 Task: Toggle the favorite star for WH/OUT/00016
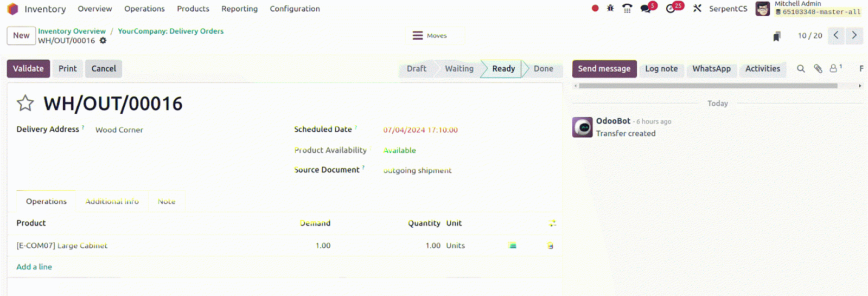click(25, 103)
